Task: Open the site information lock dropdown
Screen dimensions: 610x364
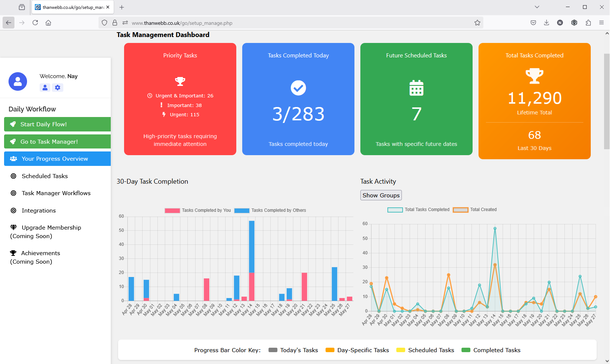Action: (115, 23)
